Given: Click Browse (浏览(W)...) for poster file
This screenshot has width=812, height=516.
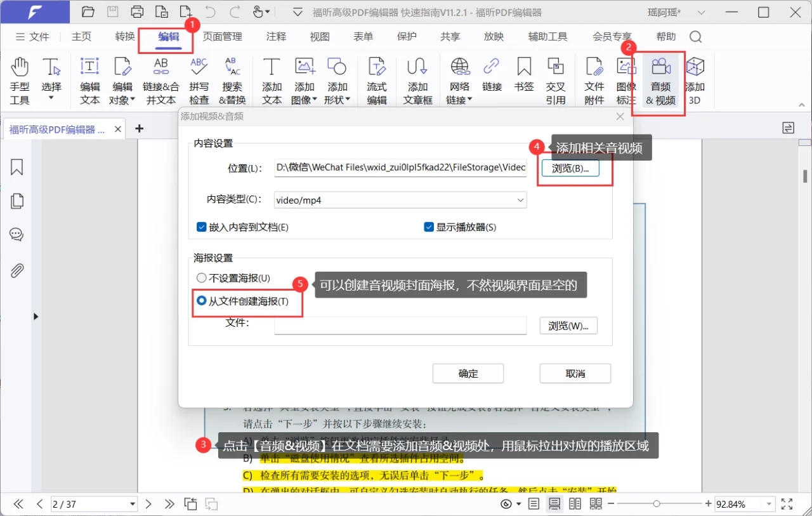Looking at the screenshot, I should [x=568, y=326].
